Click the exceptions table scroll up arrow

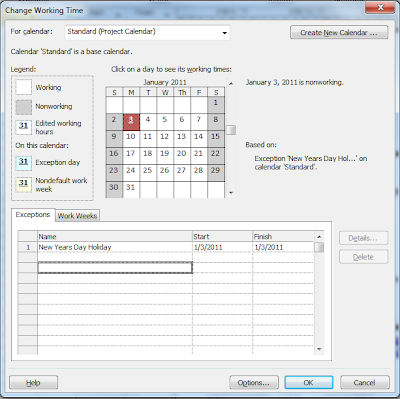(319, 237)
